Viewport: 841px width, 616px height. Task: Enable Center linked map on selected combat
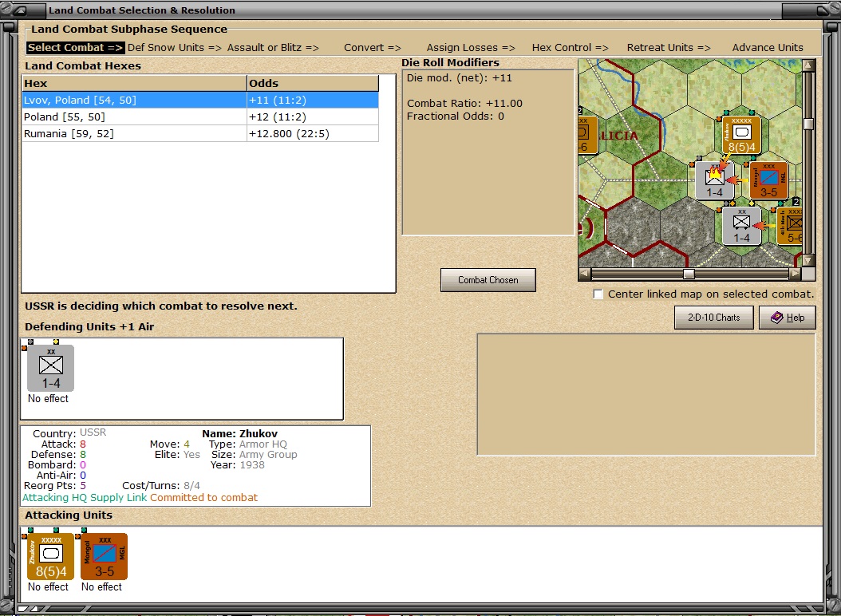coord(598,294)
